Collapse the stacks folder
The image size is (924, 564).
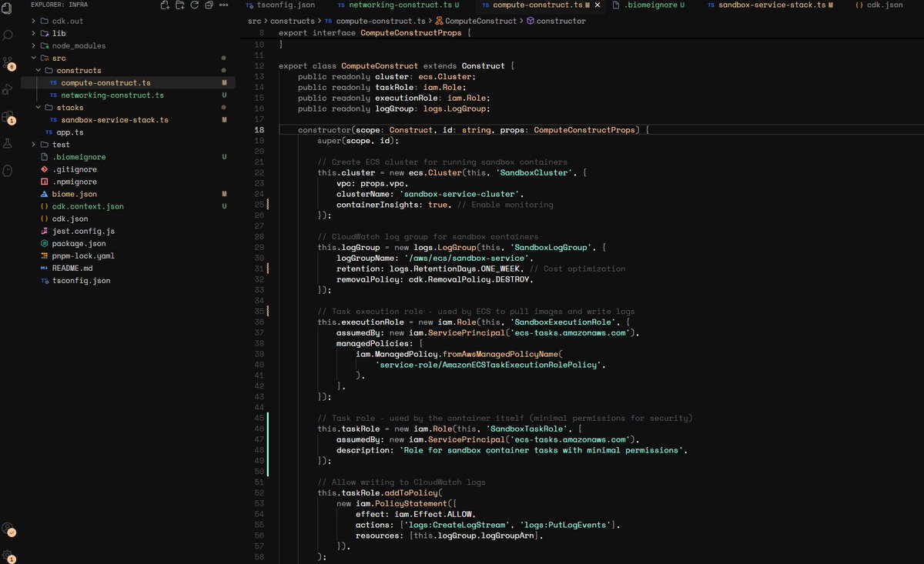[x=128, y=108]
